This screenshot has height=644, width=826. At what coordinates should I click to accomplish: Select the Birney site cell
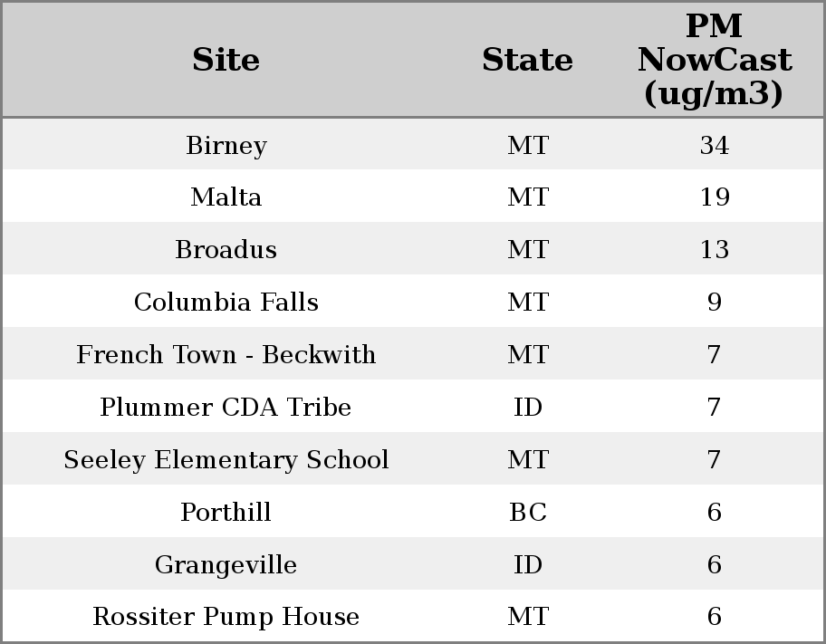point(226,146)
